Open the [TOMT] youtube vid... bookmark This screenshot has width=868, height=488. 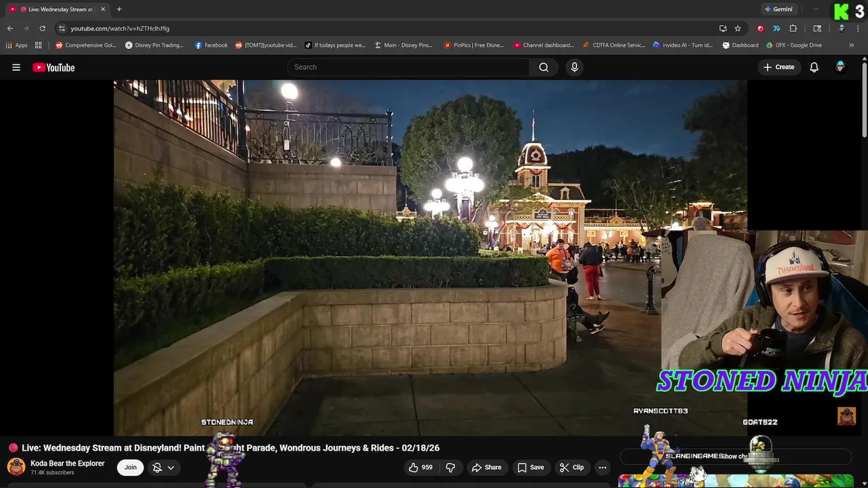click(266, 45)
